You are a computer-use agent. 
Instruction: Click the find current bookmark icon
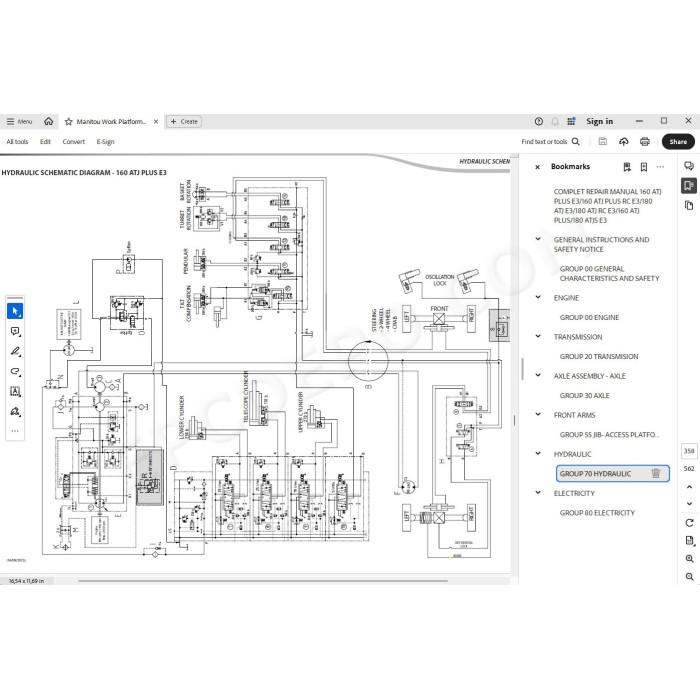point(627,167)
